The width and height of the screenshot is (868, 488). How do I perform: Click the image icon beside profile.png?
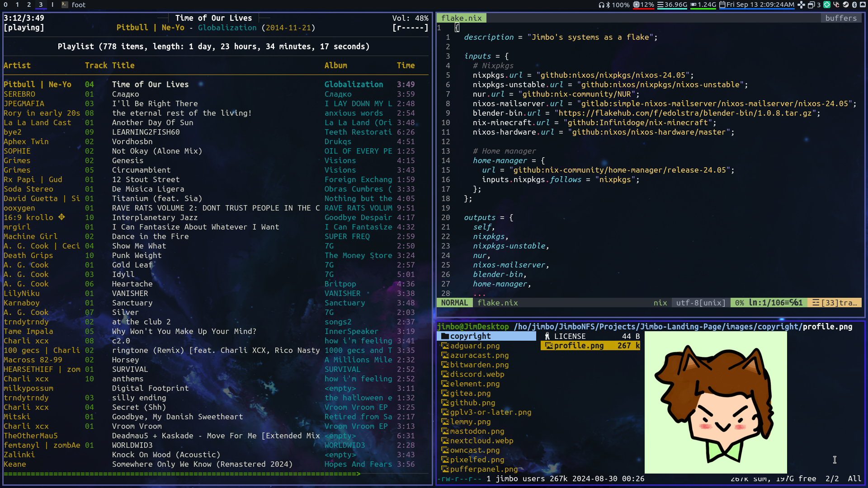pyautogui.click(x=549, y=346)
